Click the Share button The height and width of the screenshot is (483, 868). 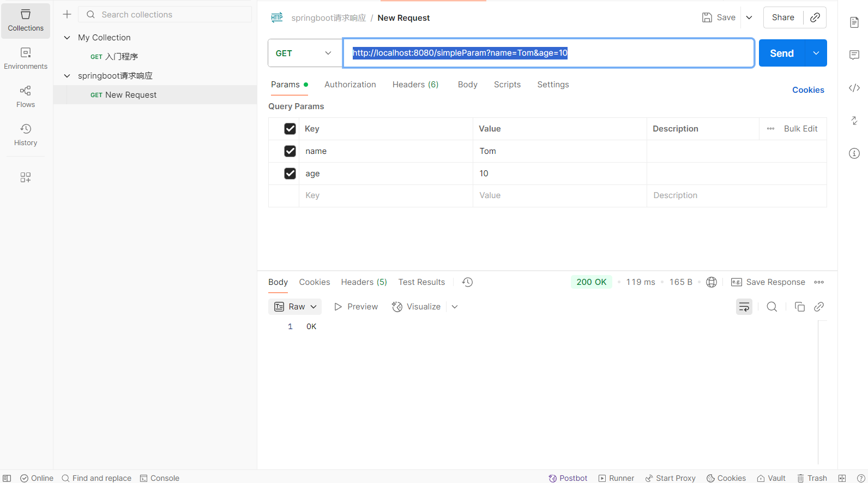coord(783,17)
